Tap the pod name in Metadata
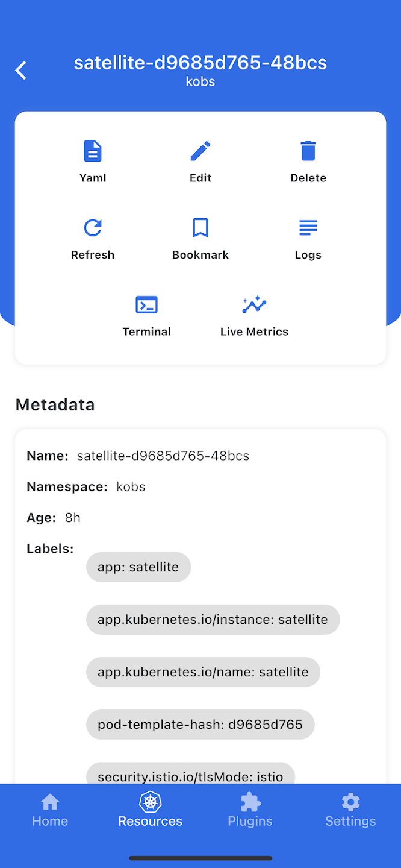Viewport: 401px width, 868px height. pyautogui.click(x=163, y=456)
